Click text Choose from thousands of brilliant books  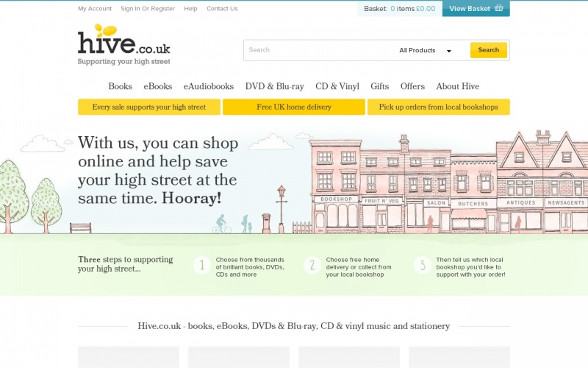tap(250, 267)
